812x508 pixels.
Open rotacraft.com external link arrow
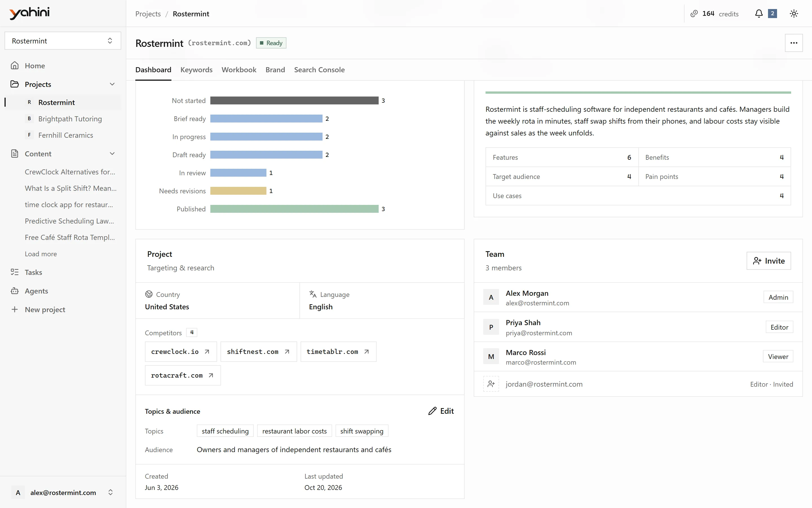(x=211, y=375)
